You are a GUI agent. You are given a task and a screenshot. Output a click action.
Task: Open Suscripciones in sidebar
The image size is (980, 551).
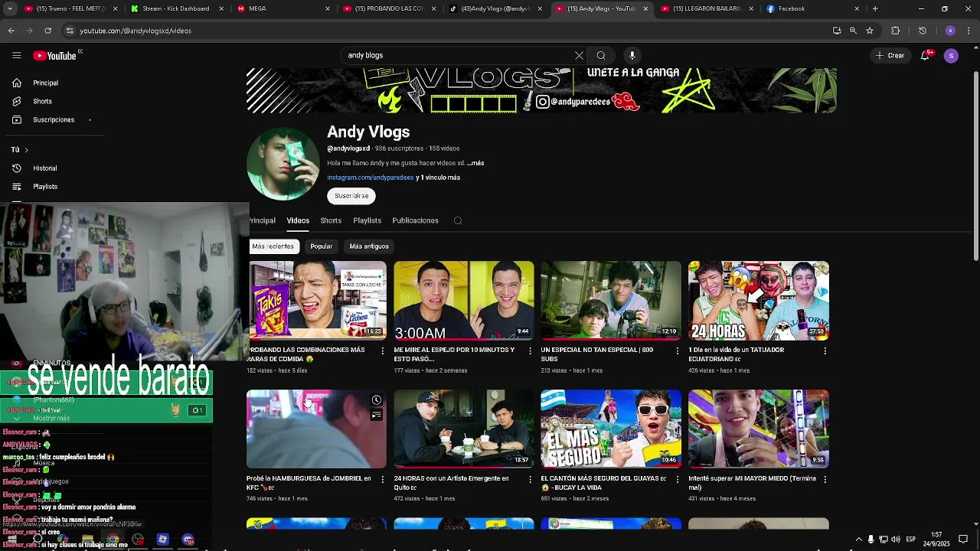point(54,119)
